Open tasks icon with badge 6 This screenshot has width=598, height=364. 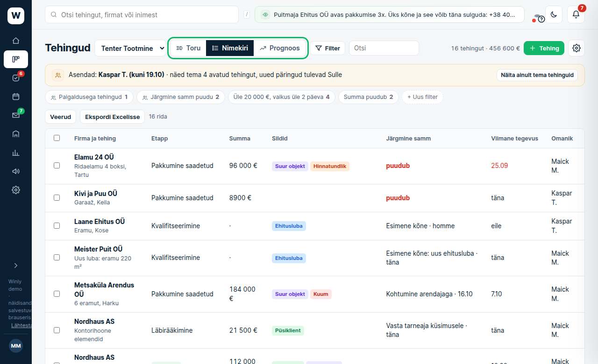pos(16,78)
